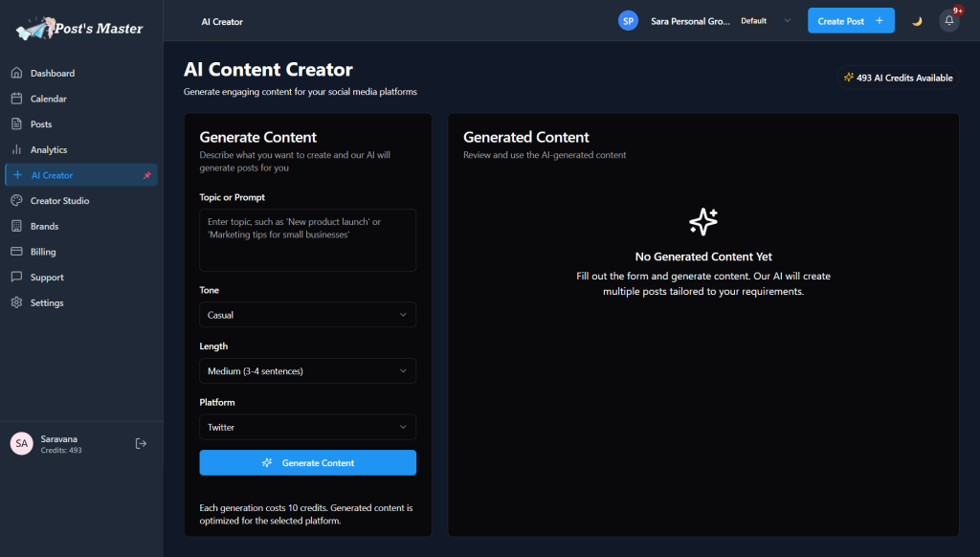980x557 pixels.
Task: Open the Brands page
Action: 44,227
